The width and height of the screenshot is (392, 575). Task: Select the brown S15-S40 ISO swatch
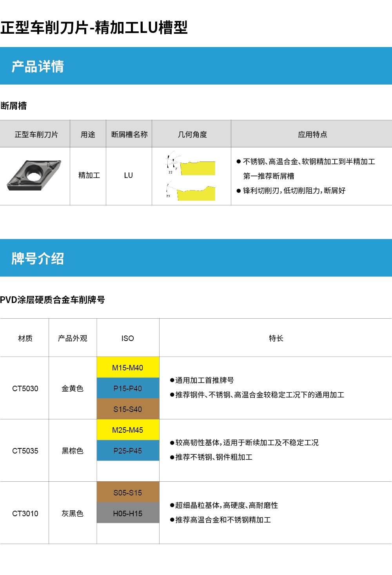point(128,409)
